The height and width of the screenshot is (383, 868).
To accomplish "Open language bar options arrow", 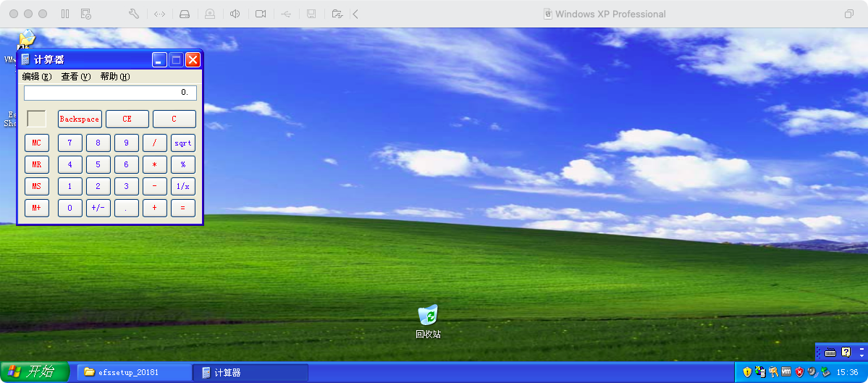I will coord(861,356).
